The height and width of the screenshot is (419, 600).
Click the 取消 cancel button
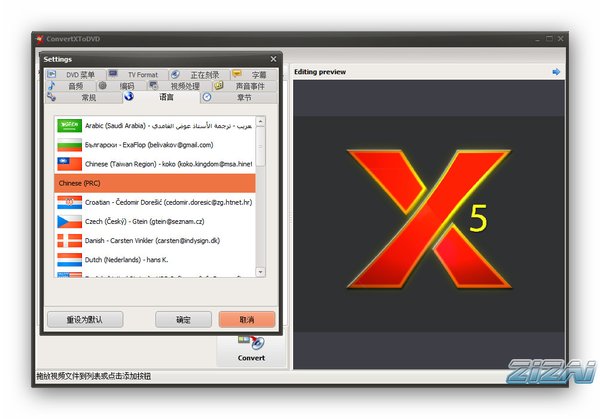pyautogui.click(x=247, y=320)
